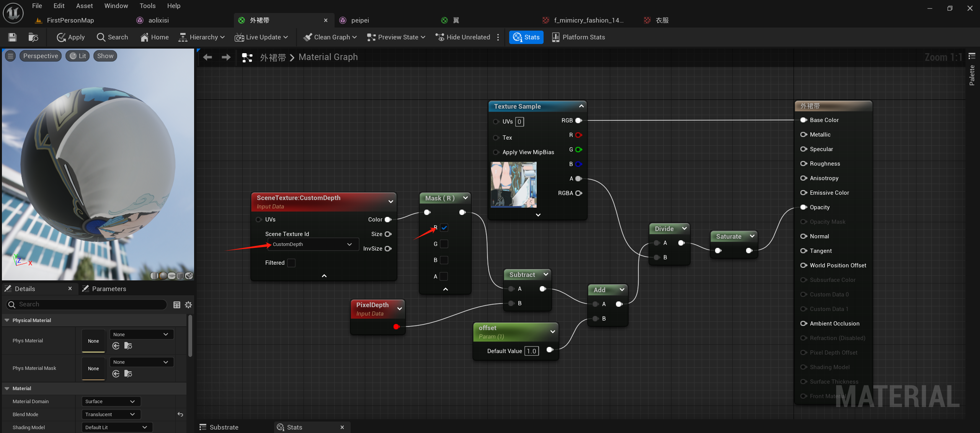Set preview mesh to cylinder
Screen dimensions: 980x433
(154, 275)
